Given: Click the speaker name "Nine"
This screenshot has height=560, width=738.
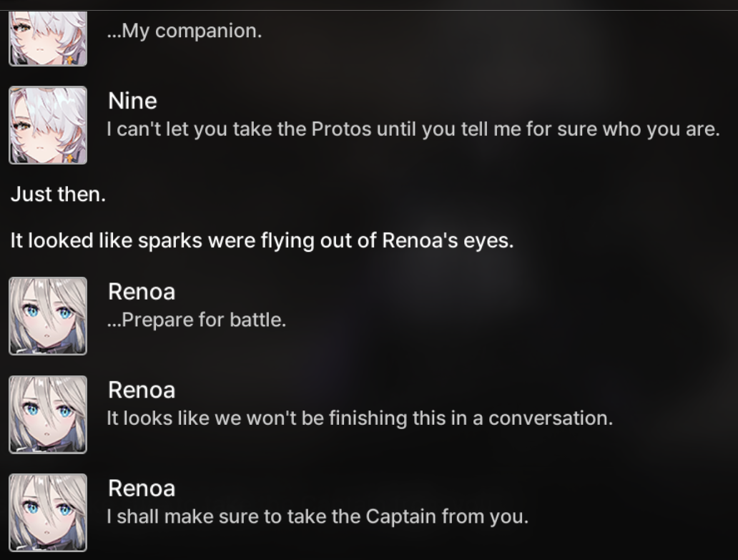Looking at the screenshot, I should tap(132, 101).
